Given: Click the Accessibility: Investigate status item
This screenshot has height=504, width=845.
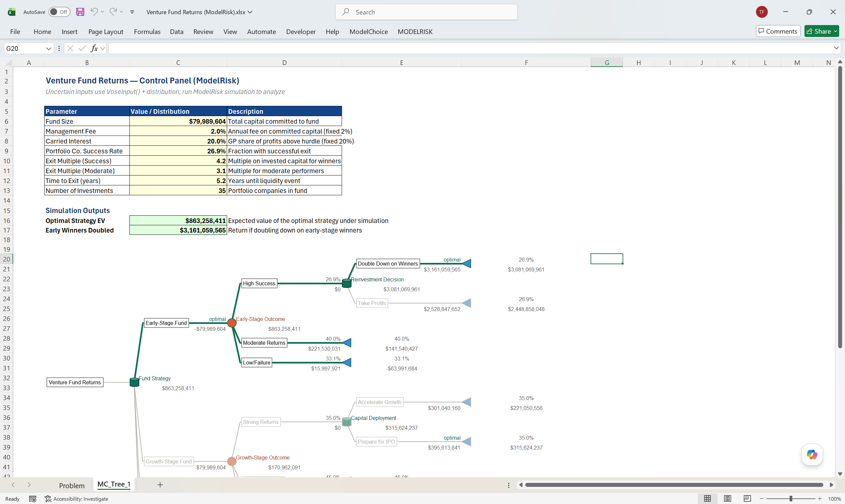Looking at the screenshot, I should pyautogui.click(x=77, y=499).
